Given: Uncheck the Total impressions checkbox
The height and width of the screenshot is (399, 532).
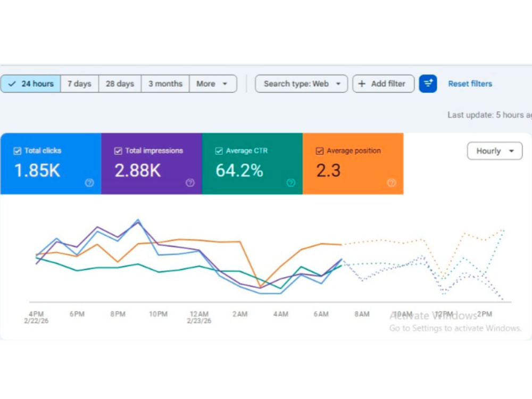Looking at the screenshot, I should tap(118, 151).
